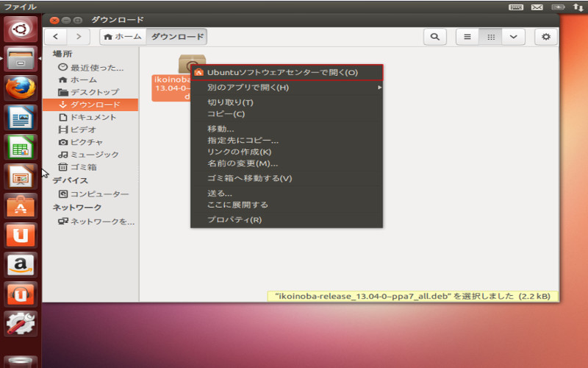Open the view options dropdown arrow
The width and height of the screenshot is (588, 368).
(513, 36)
